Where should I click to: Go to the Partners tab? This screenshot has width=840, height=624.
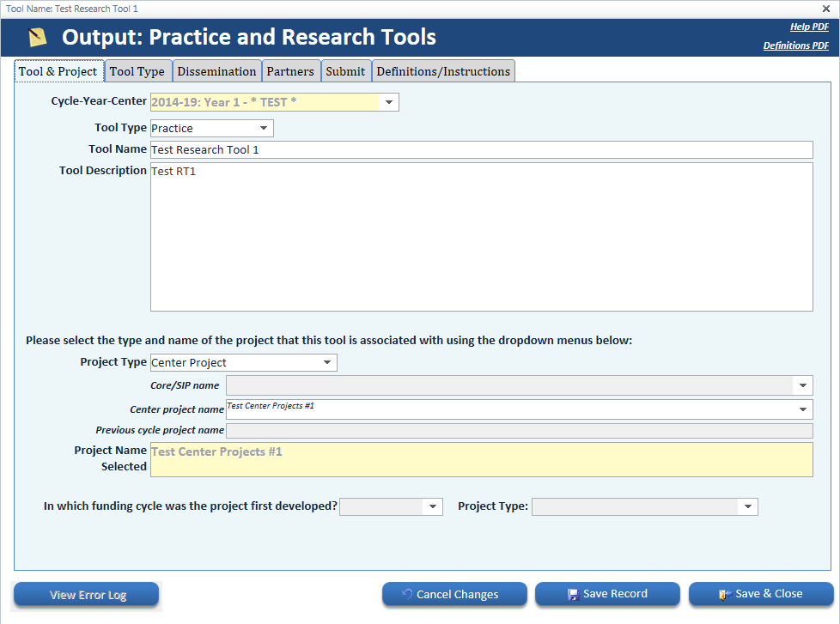pyautogui.click(x=290, y=71)
